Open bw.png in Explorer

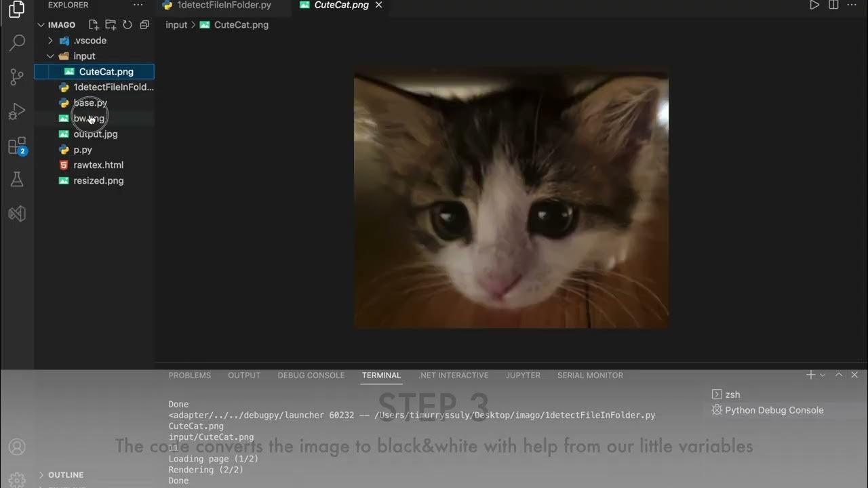[x=94, y=119]
